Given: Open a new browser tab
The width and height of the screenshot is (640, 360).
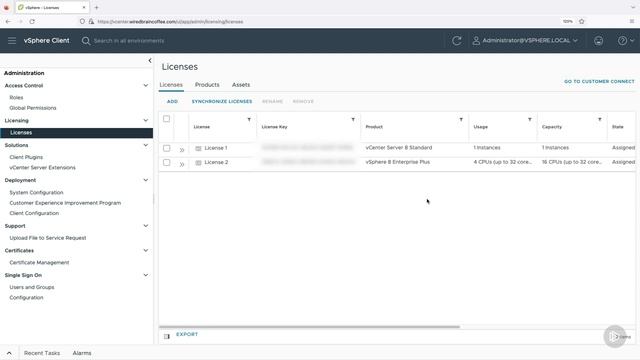Looking at the screenshot, I should (96, 7).
